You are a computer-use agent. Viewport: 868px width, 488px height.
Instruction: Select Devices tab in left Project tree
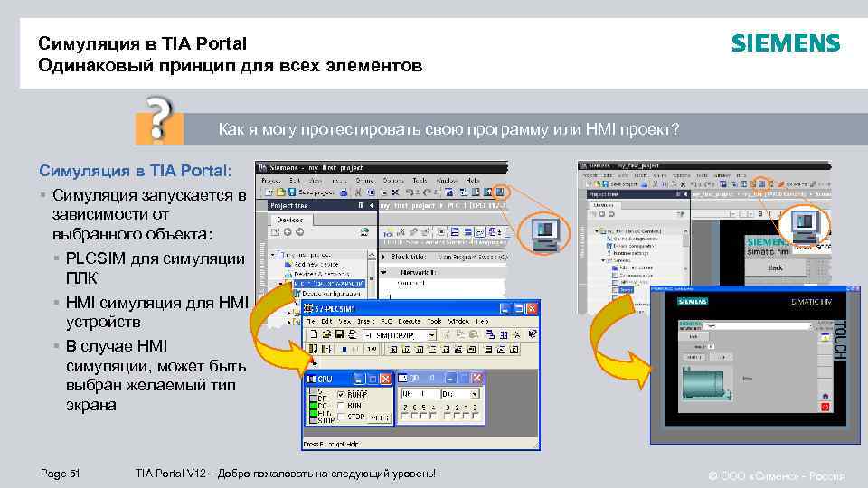pos(290,220)
